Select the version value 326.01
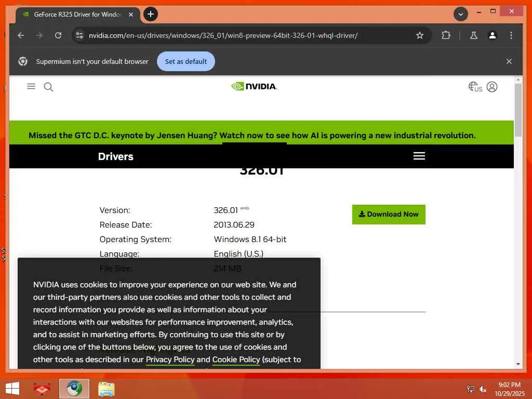Screen dimensions: 532x399 [x=225, y=210]
